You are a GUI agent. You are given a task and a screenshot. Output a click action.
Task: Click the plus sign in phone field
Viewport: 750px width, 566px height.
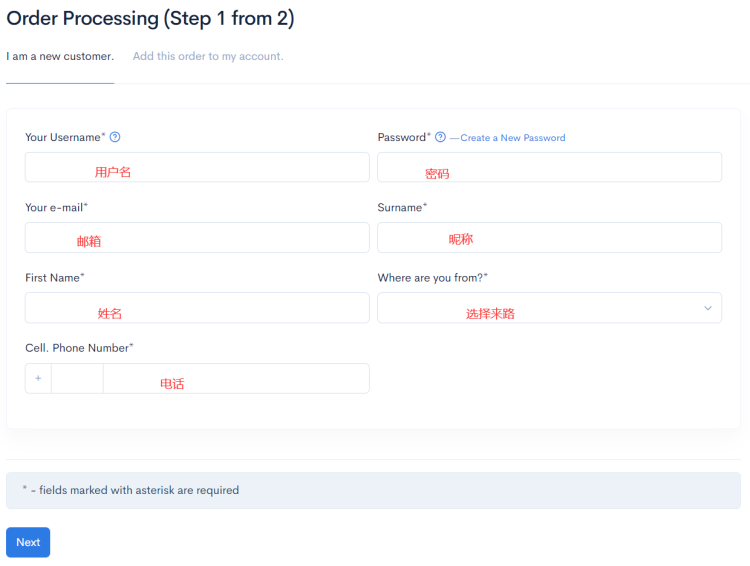tap(38, 378)
